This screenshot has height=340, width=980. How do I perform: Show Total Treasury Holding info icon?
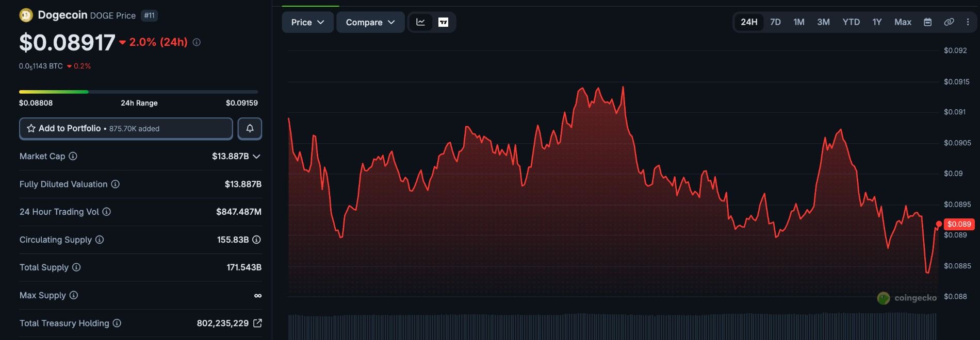(x=117, y=323)
